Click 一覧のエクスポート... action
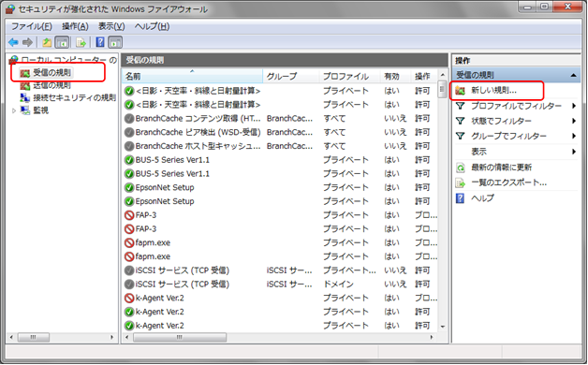588x365 pixels. (x=508, y=182)
